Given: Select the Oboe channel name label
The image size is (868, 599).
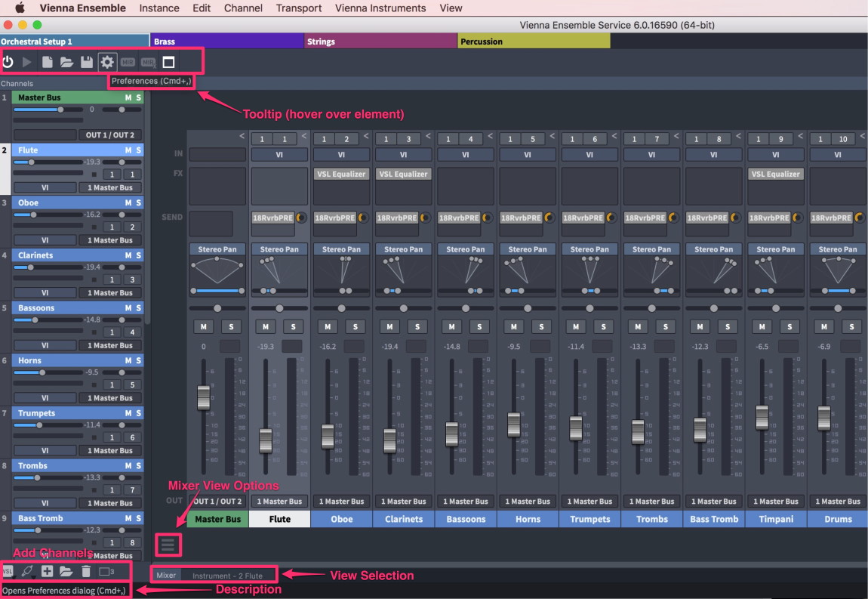Looking at the screenshot, I should point(342,519).
